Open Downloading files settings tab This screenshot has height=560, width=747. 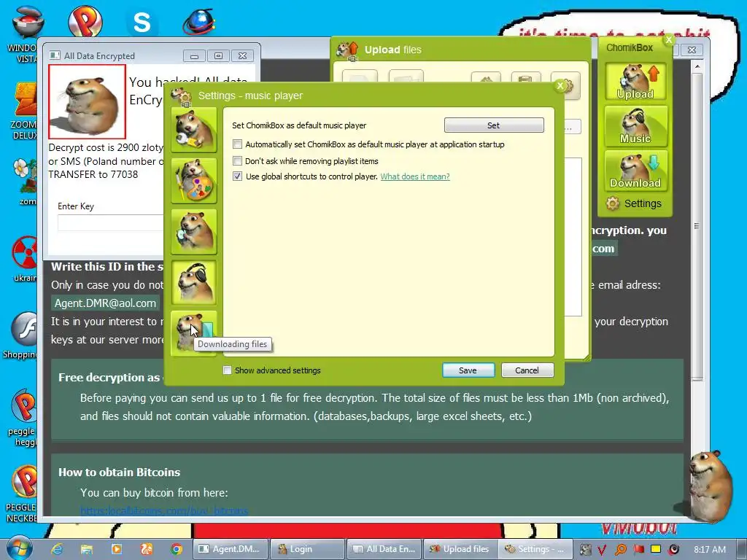[194, 332]
